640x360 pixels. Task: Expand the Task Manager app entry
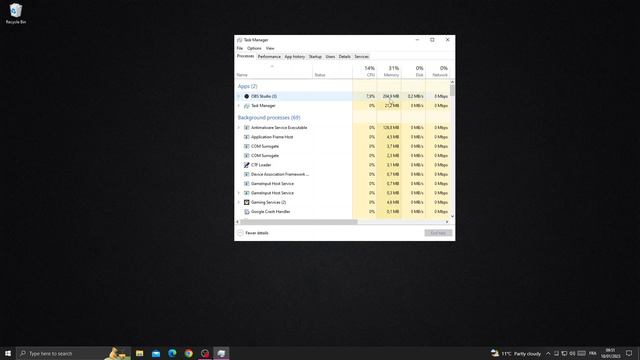[x=239, y=106]
